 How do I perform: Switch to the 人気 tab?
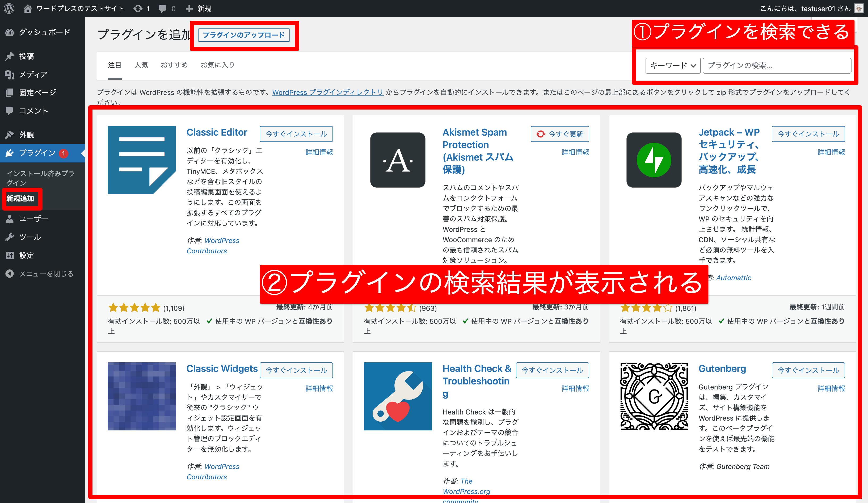[x=141, y=65]
